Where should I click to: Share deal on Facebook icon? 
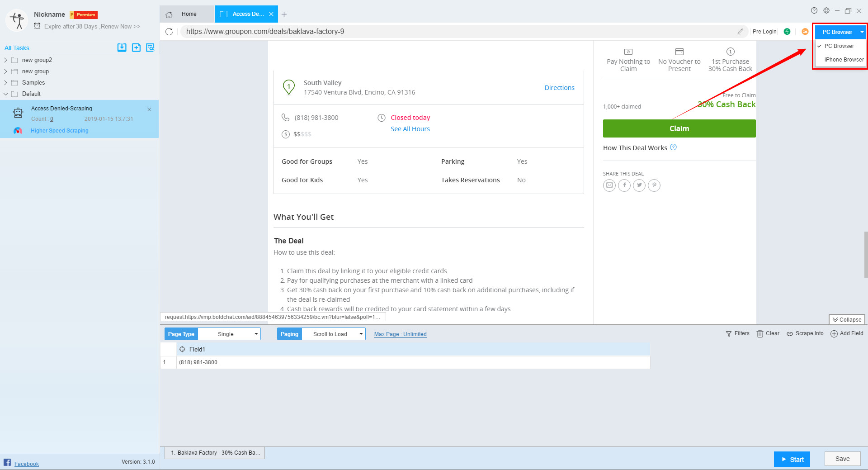624,185
